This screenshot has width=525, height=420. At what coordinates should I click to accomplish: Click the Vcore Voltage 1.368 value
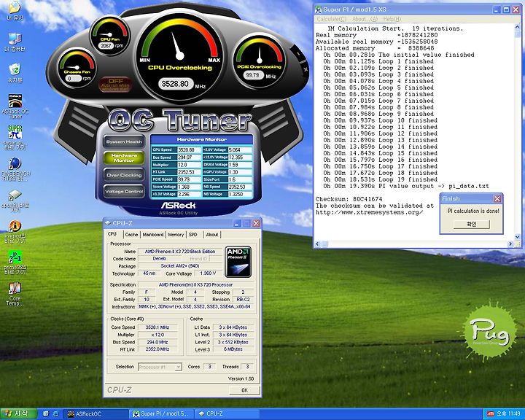(189, 187)
